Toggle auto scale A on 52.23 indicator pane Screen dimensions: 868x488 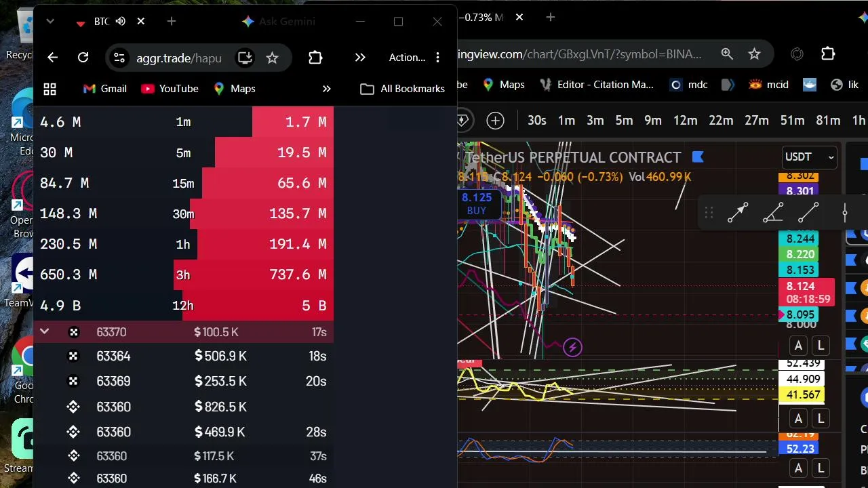point(798,468)
